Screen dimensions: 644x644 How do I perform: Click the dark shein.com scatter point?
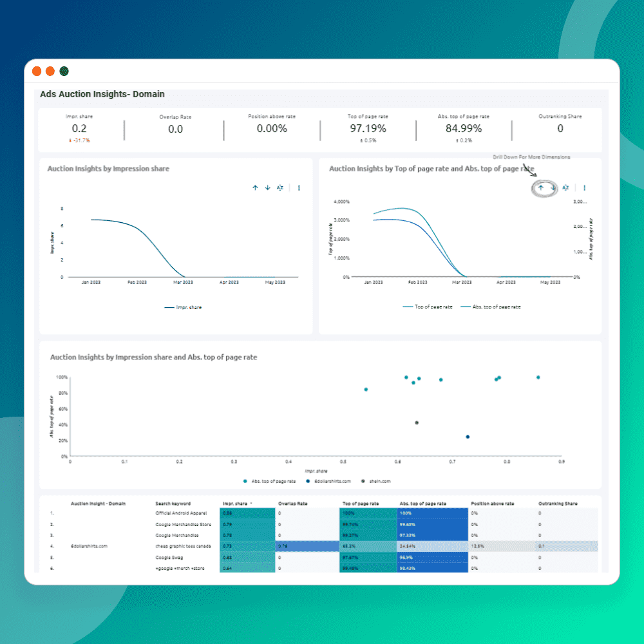(417, 422)
